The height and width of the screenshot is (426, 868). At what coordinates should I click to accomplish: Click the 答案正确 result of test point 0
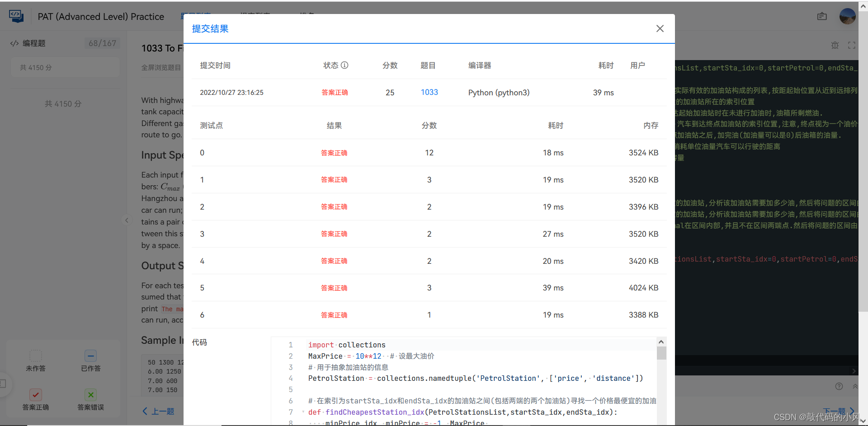pyautogui.click(x=334, y=153)
